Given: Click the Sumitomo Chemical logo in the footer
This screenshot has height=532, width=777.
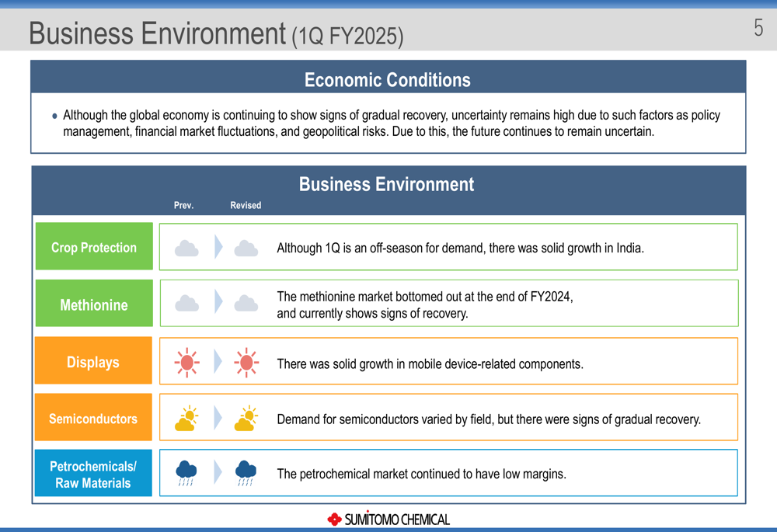Looking at the screenshot, I should click(x=388, y=519).
